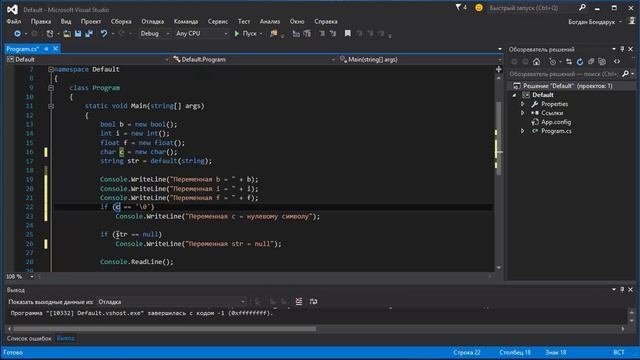640x360 pixels.
Task: Expand the Program.cs tree node
Action: (x=522, y=131)
